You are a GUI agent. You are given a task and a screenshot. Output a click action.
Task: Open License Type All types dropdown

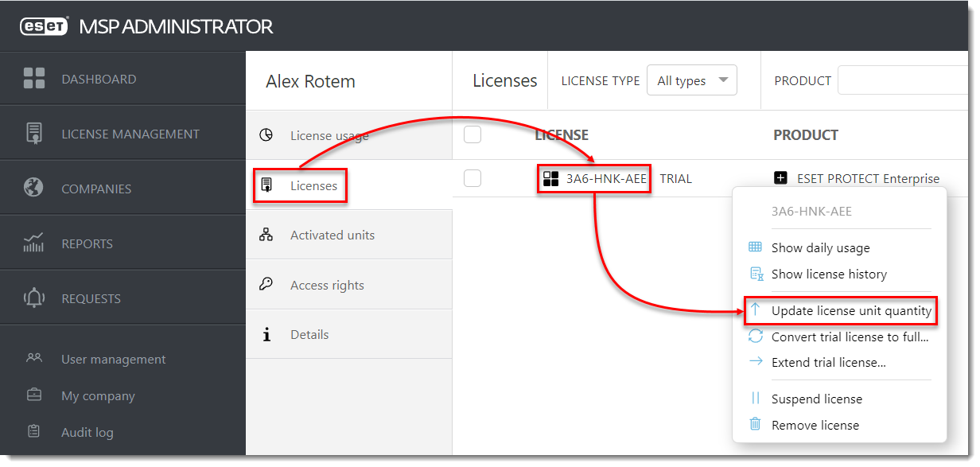[692, 80]
